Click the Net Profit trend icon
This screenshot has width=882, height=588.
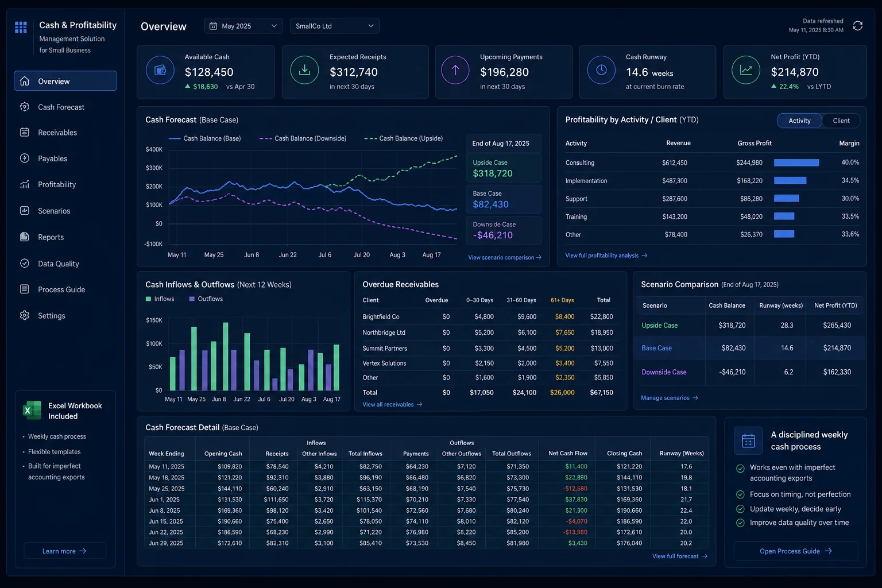tap(746, 70)
